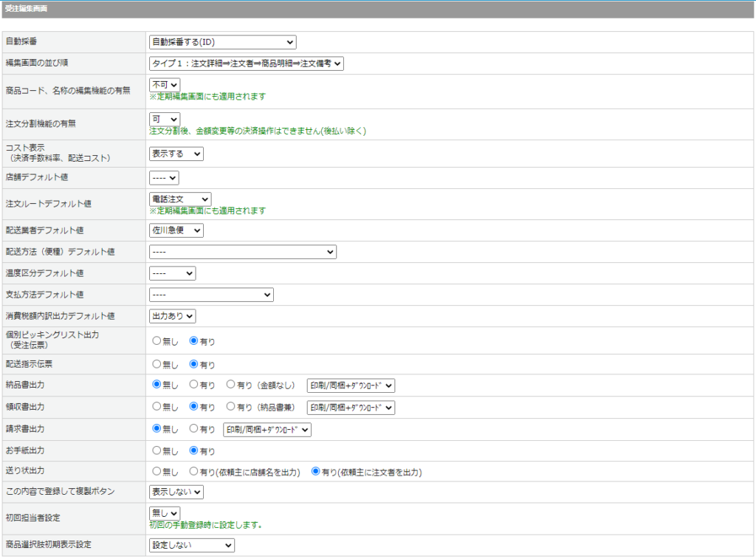Expand 配送業者デフォルト値 dropdown showing 佐川急便

click(x=176, y=230)
